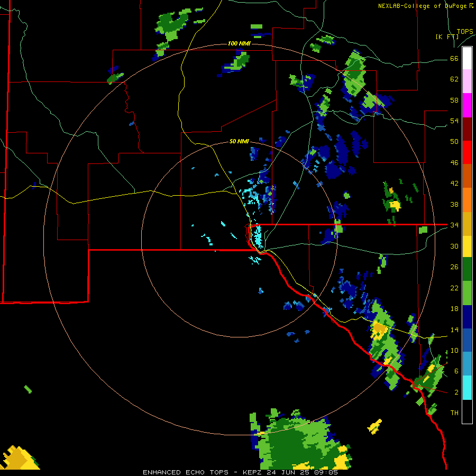This screenshot has height=476, width=476.
Task: Click the 38 value on legend
Action: (x=454, y=204)
